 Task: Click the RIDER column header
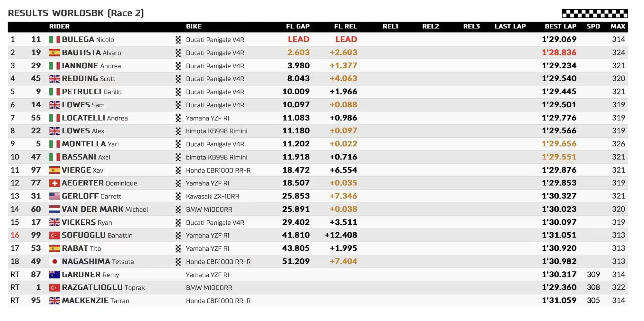[59, 26]
